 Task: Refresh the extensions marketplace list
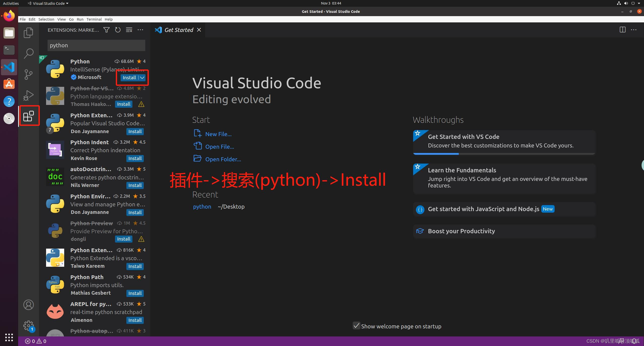(118, 30)
